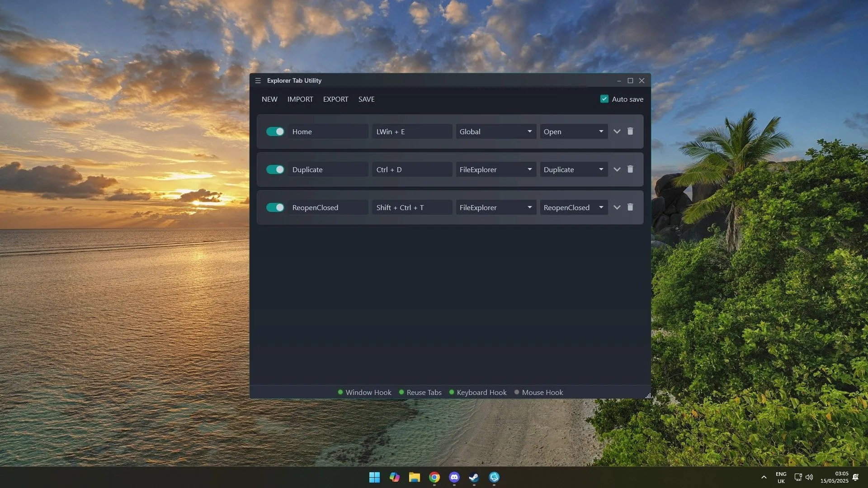Disable the ReopenClosed profile toggle
This screenshot has height=488, width=868.
275,207
